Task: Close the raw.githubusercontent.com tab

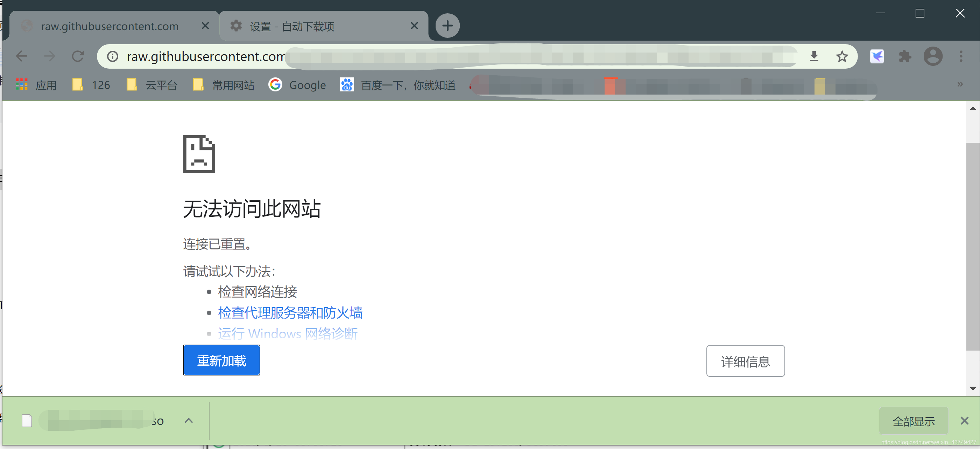Action: click(x=205, y=26)
